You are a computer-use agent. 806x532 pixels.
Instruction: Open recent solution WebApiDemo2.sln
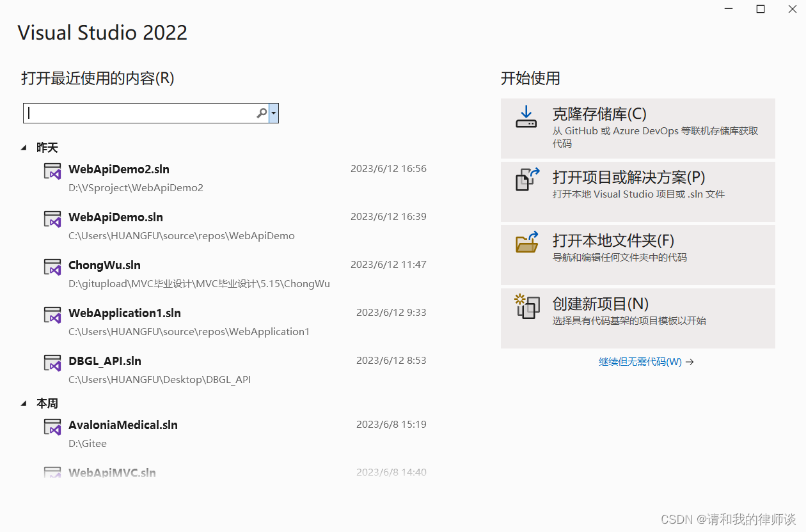click(x=119, y=169)
